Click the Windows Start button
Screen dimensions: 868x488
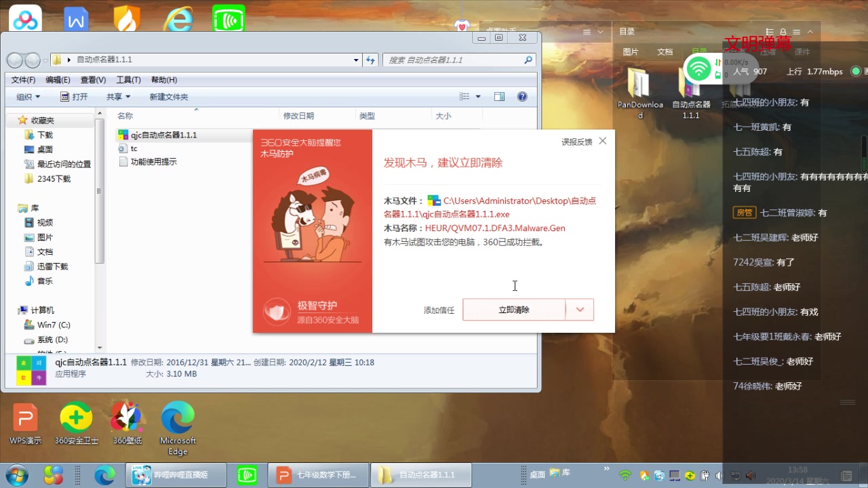point(16,475)
